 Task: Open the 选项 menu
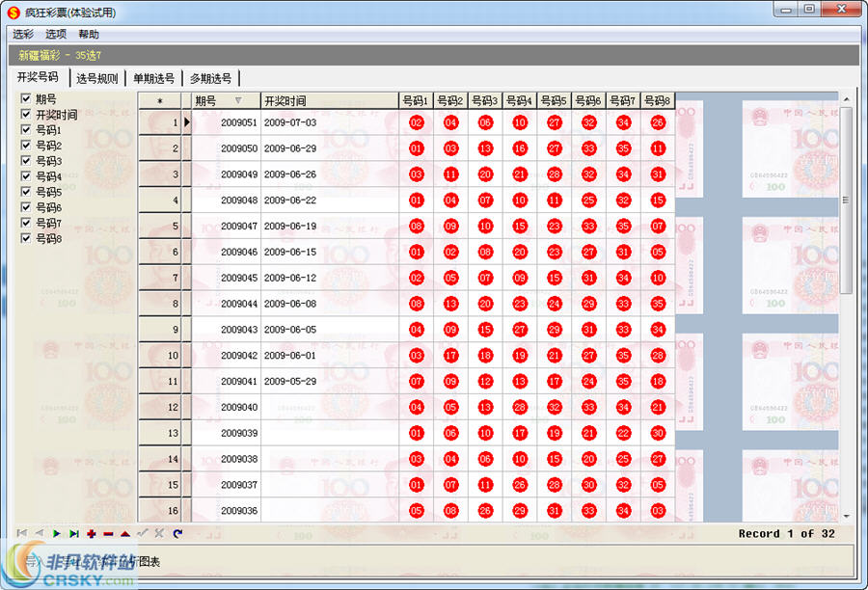[x=56, y=35]
